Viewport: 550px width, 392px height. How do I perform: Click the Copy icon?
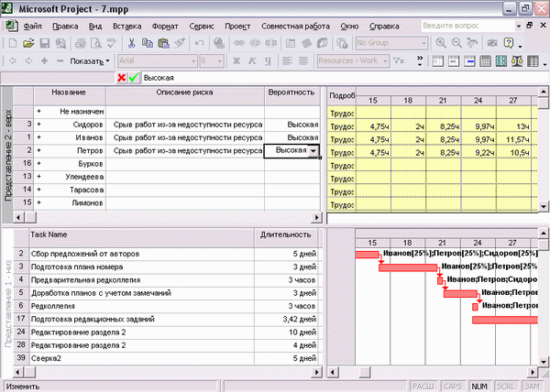click(148, 43)
